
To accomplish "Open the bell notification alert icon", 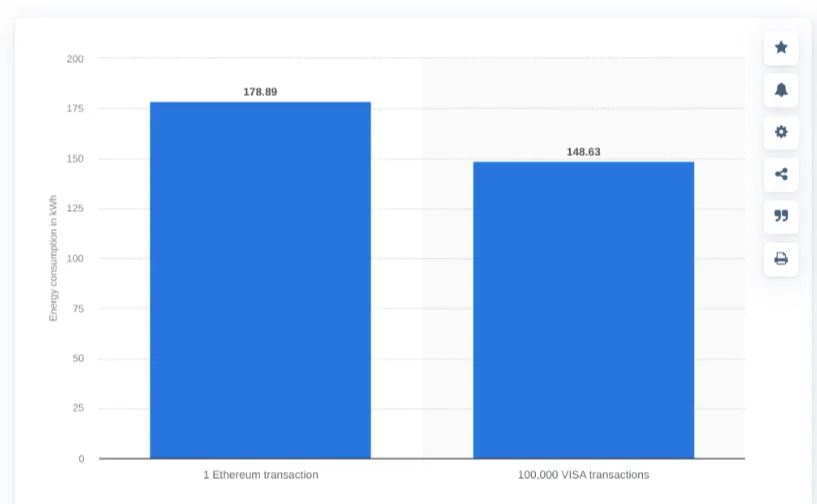I will pyautogui.click(x=781, y=90).
